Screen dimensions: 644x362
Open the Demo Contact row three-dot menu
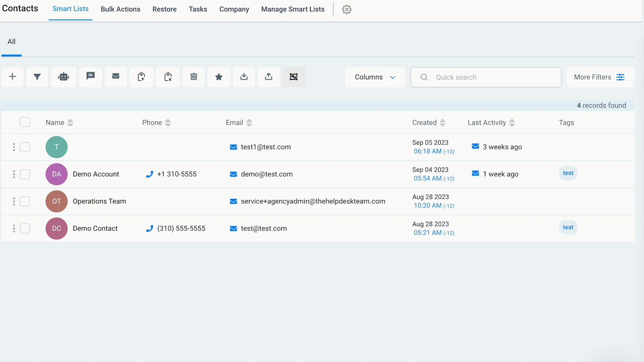coord(14,229)
